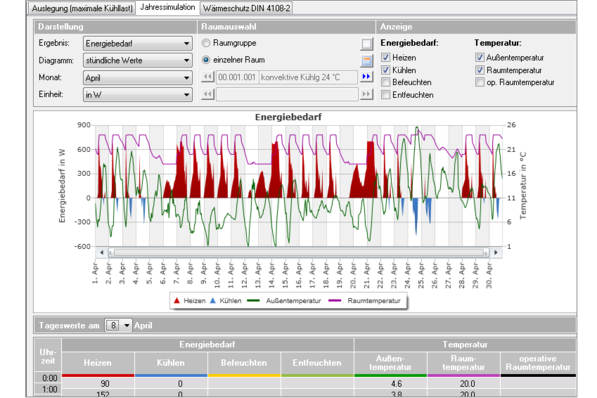Click the Außentemperatur value 4.6 cell

[390, 384]
